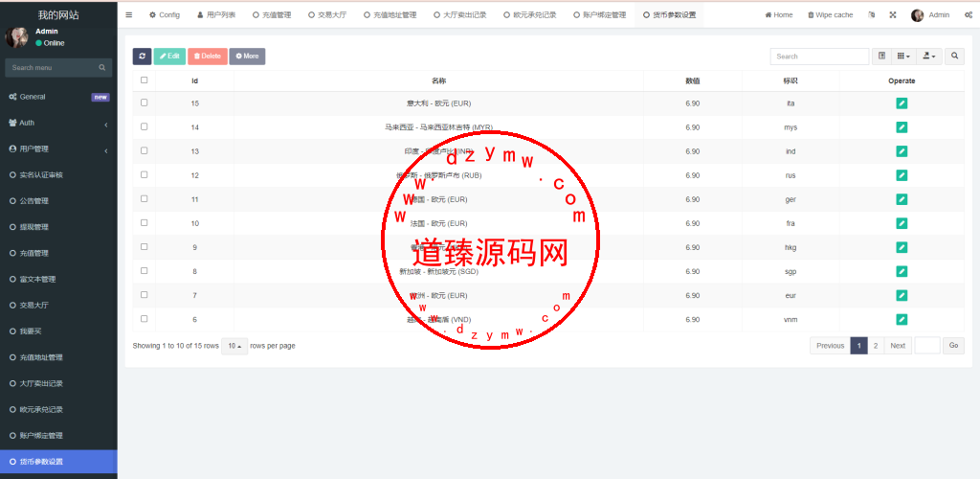Viewport: 980px width, 479px height.
Task: Check the checkbox for row 15
Action: point(145,103)
